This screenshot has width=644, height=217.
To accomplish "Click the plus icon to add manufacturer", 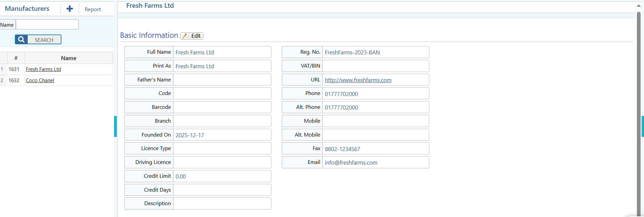I will click(x=70, y=9).
